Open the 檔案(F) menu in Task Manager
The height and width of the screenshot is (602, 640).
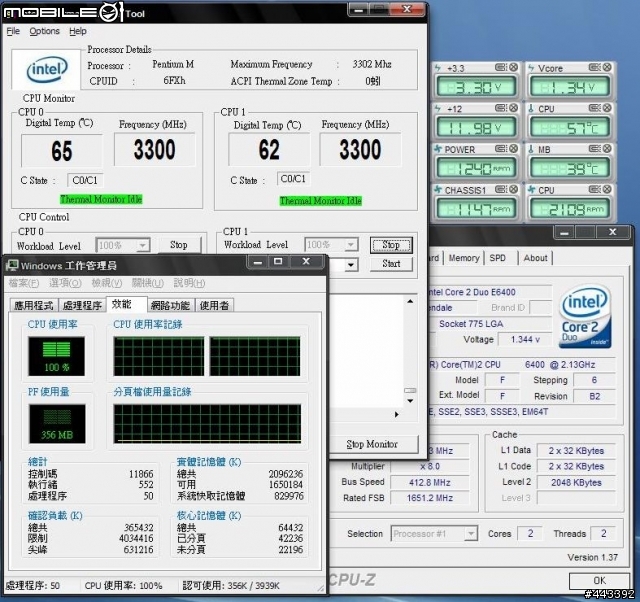coord(24,283)
